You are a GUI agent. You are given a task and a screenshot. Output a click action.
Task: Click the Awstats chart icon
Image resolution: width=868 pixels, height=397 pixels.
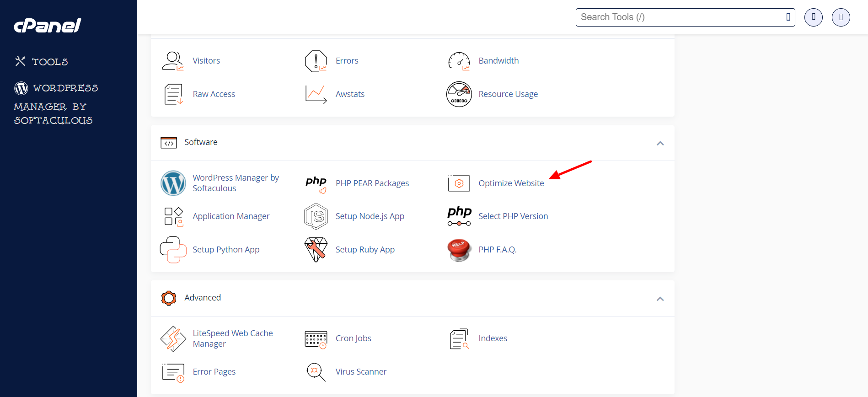point(316,94)
